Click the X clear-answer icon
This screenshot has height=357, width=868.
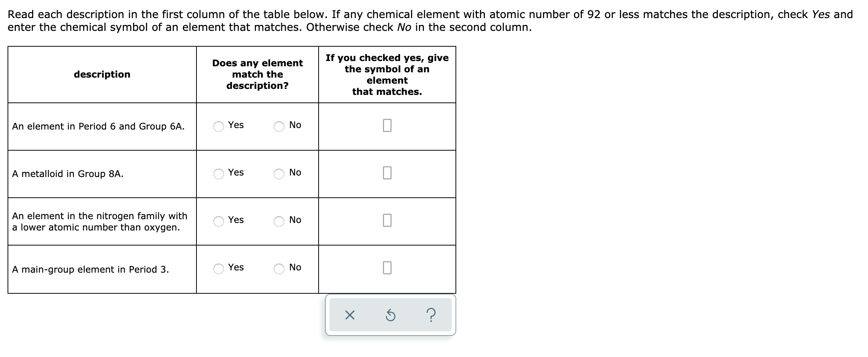[349, 316]
